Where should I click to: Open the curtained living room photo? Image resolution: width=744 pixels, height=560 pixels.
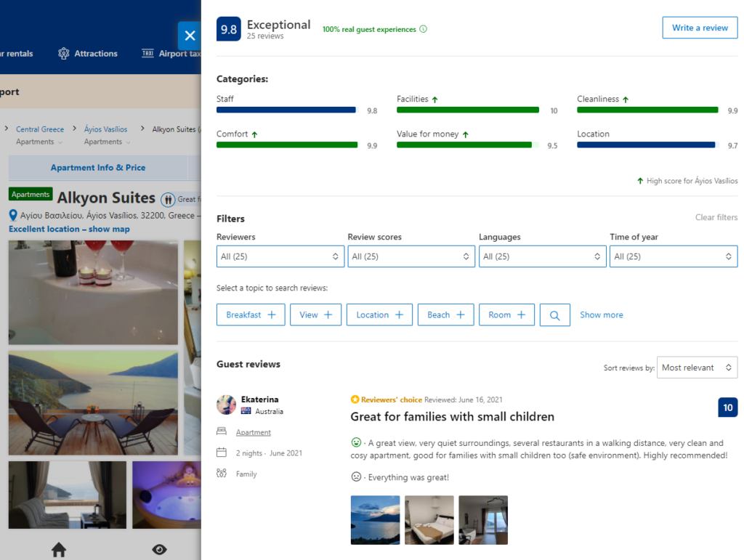click(x=68, y=495)
